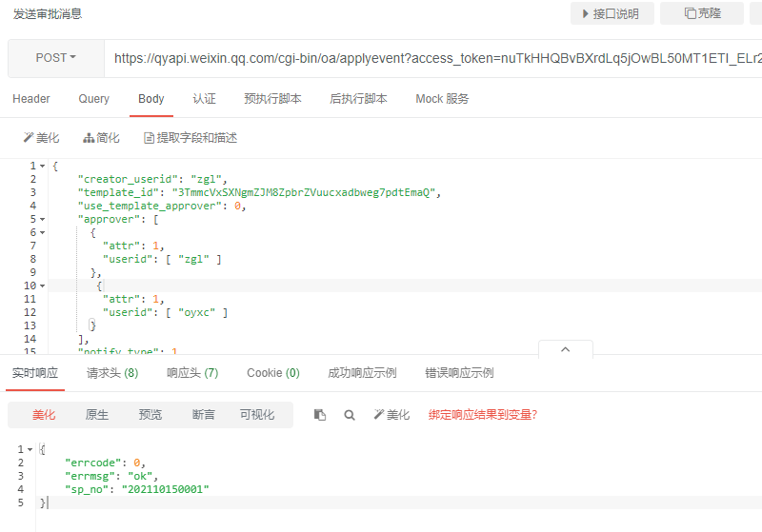Click 简化 simplify button above request body
Viewport: 762px width, 532px height.
coord(101,138)
